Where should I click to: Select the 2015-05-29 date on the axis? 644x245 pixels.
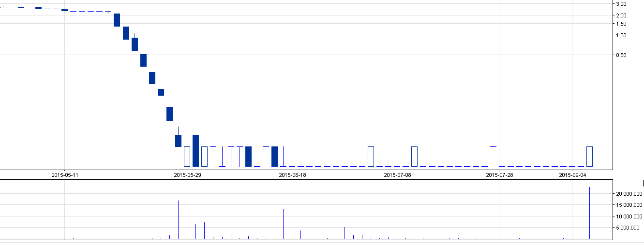coord(187,175)
